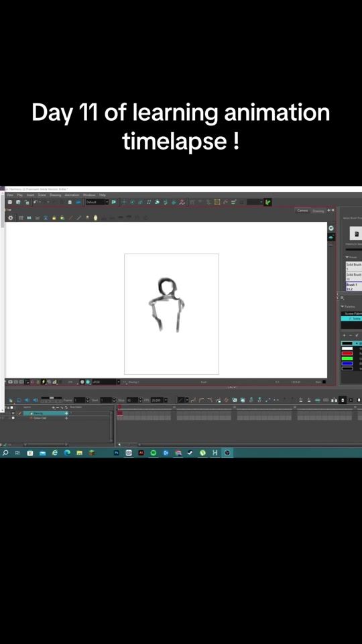The height and width of the screenshot is (644, 362).
Task: Click plus icon on Colour-Card layer row
Action: tap(66, 418)
